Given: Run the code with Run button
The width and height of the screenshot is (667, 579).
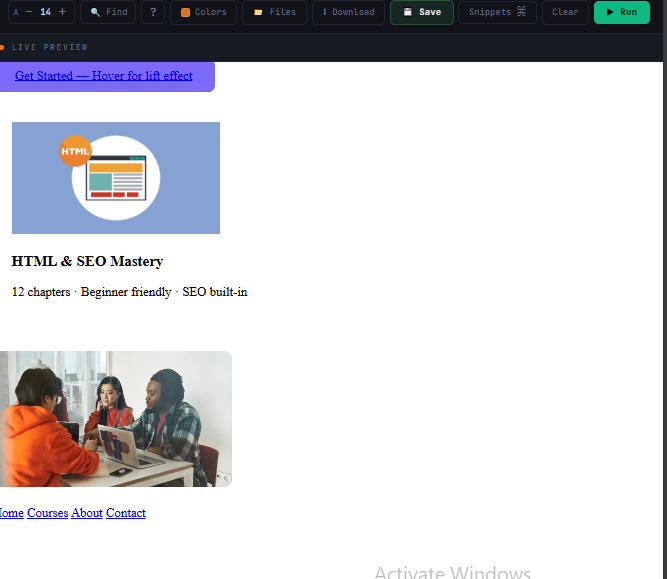Looking at the screenshot, I should 621,12.
